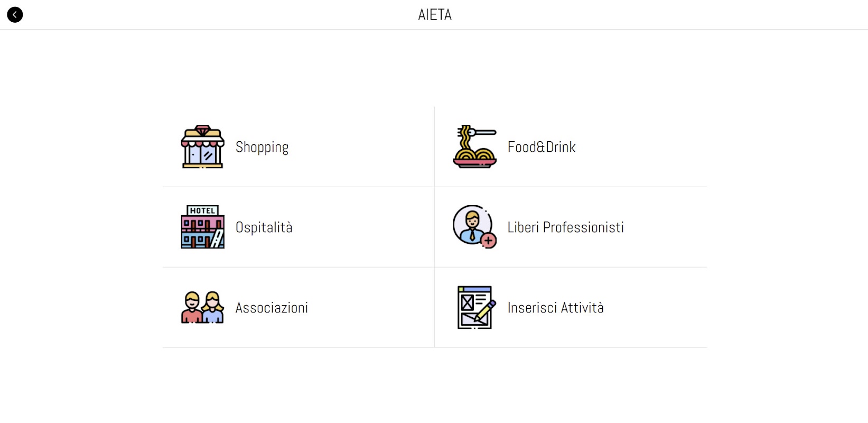This screenshot has width=868, height=423.
Task: Open the Liberi Professionisti text link
Action: (565, 227)
